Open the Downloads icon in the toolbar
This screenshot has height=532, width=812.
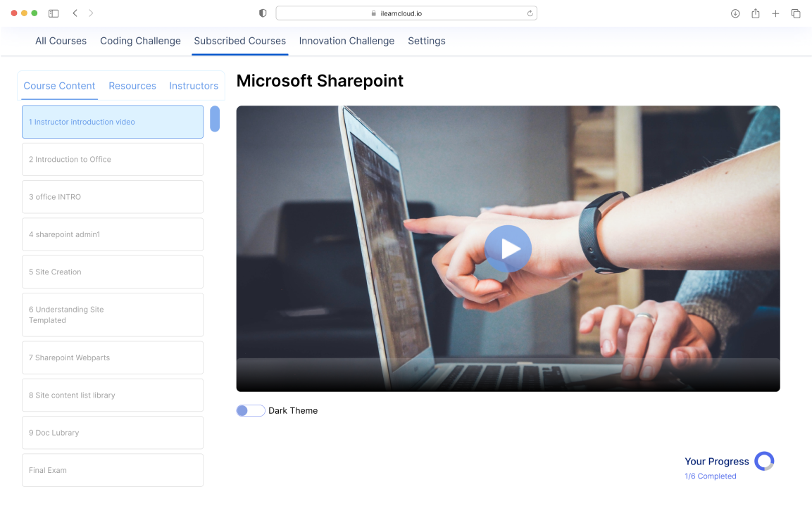click(x=735, y=13)
